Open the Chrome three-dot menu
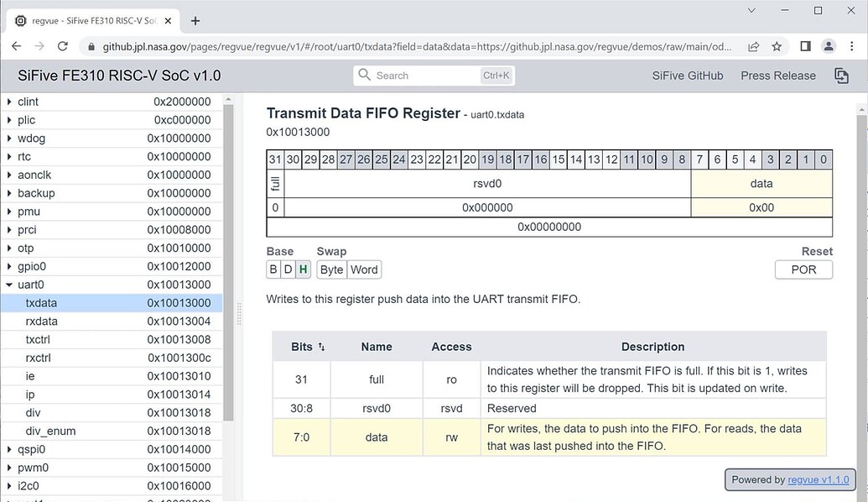 tap(851, 46)
